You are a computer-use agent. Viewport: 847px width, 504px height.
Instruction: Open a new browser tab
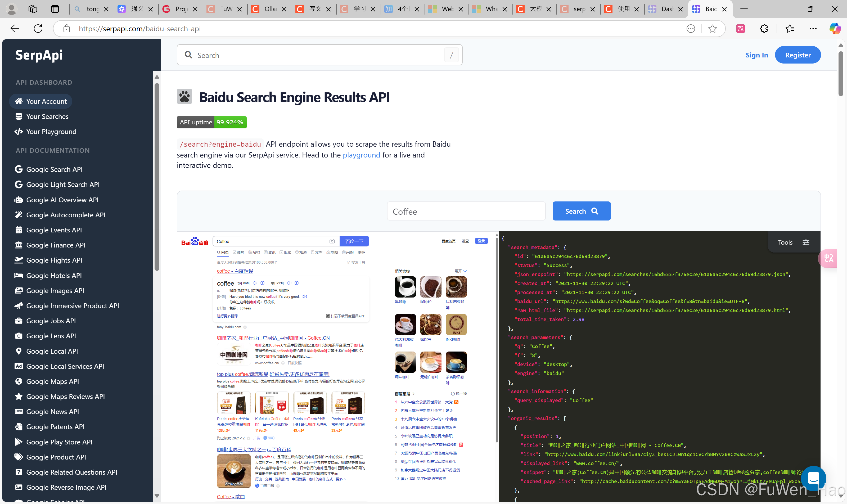pos(744,9)
